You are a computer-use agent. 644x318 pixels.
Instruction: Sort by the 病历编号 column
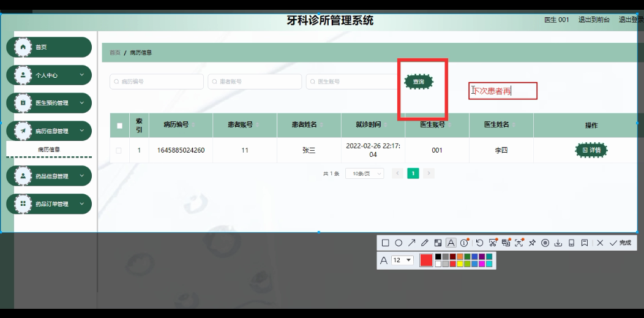[x=193, y=124]
